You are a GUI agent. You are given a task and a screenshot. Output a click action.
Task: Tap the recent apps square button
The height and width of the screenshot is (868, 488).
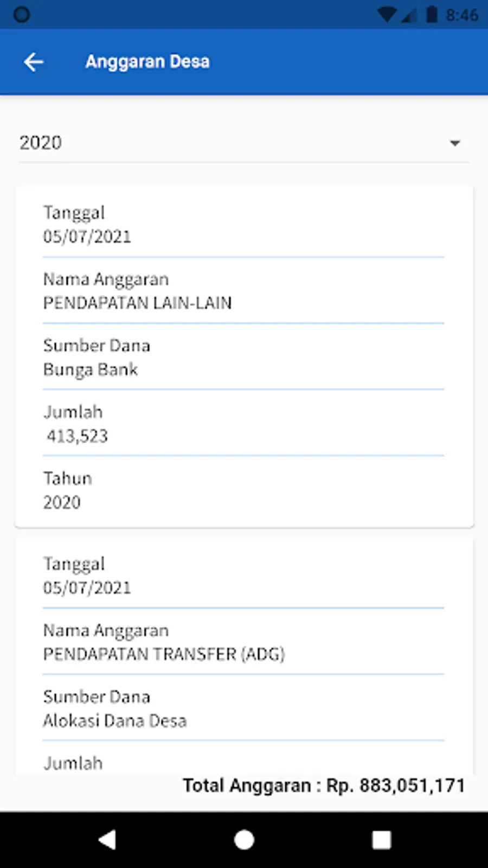pyautogui.click(x=381, y=840)
